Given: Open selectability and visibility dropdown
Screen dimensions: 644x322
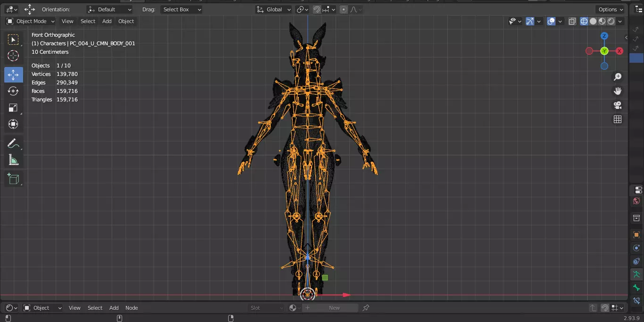Looking at the screenshot, I should tap(515, 21).
